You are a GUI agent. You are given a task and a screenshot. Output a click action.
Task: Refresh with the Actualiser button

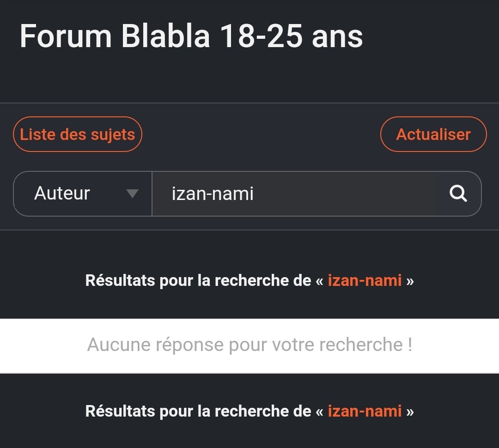[x=433, y=134]
